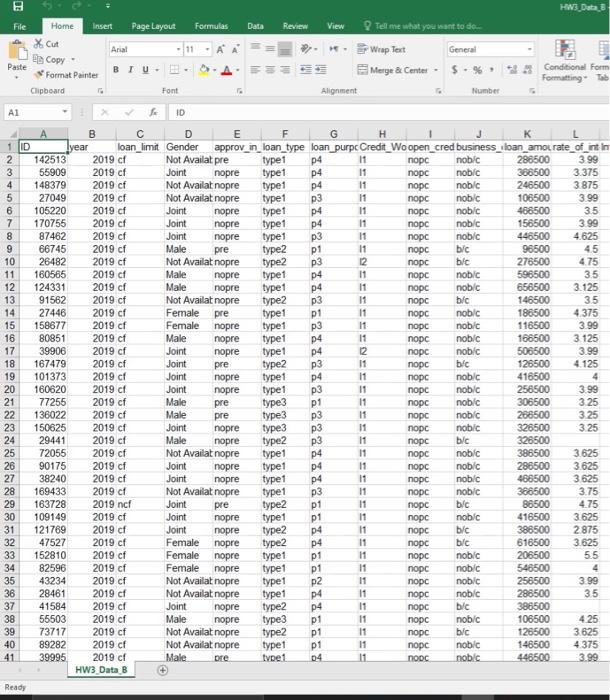Click the Center alignment icon
This screenshot has height=700, width=610.
click(x=270, y=70)
